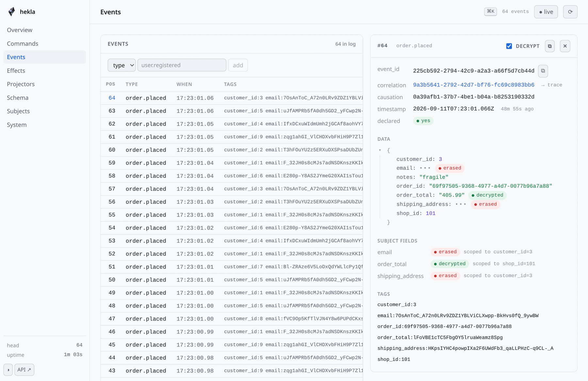Uncheck the DECRYPT checkbox

[x=509, y=46]
